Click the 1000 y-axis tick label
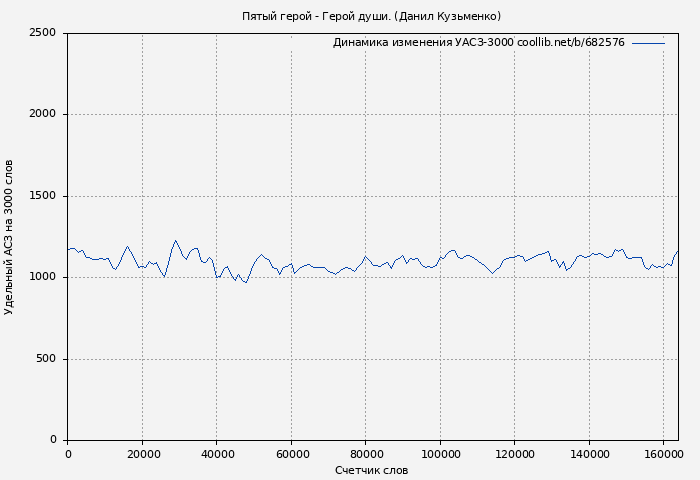 click(42, 278)
